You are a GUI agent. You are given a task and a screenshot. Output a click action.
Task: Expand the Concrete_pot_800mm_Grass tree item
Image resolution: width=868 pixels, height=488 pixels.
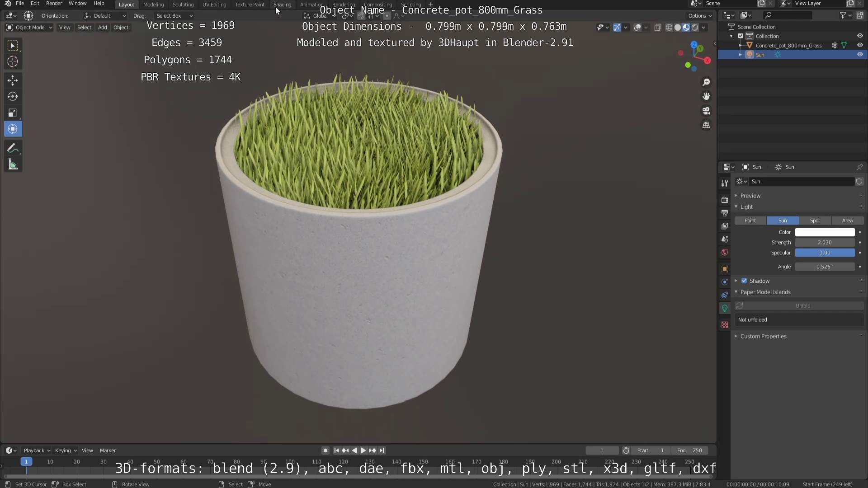(740, 45)
